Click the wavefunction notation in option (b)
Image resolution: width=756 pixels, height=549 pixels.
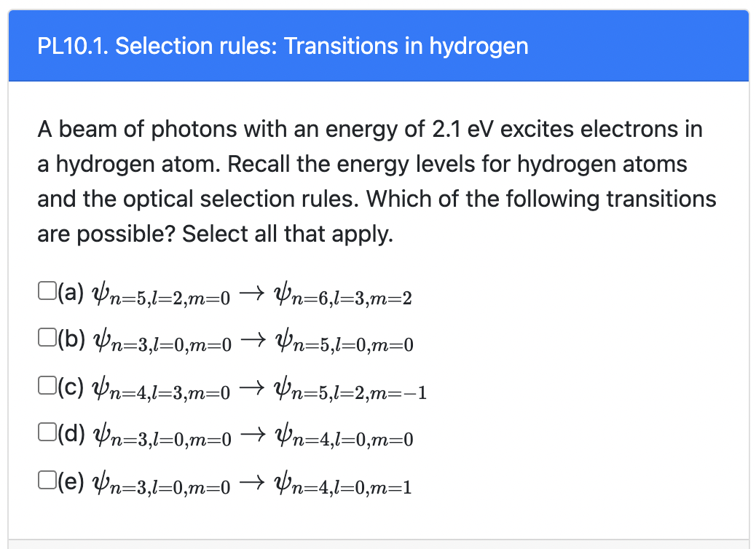(162, 341)
